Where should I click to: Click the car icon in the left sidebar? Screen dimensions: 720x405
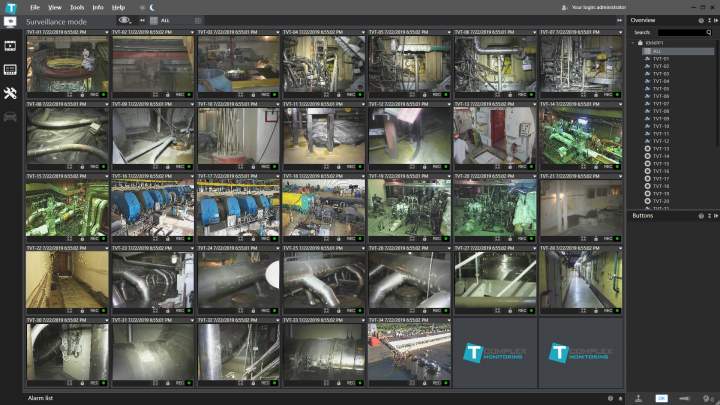coord(10,117)
